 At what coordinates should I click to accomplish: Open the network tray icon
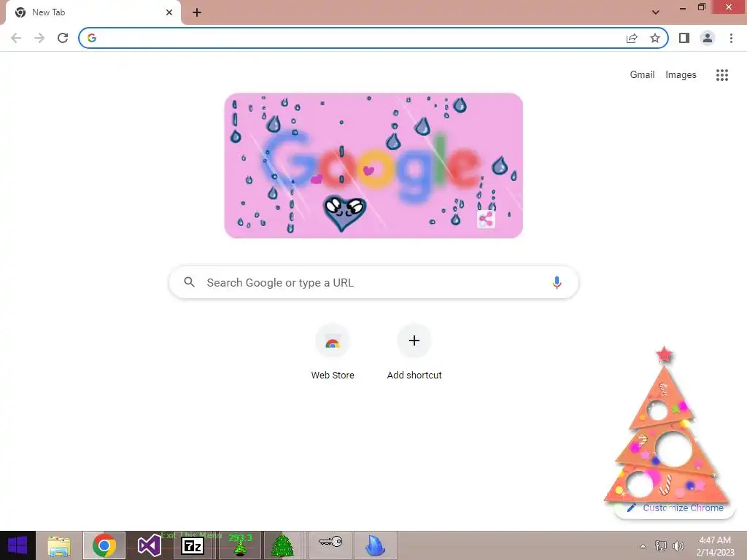coord(660,546)
